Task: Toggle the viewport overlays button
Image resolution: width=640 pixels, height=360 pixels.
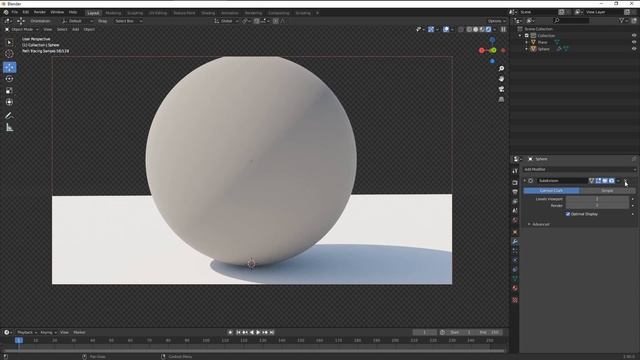Action: point(446,29)
